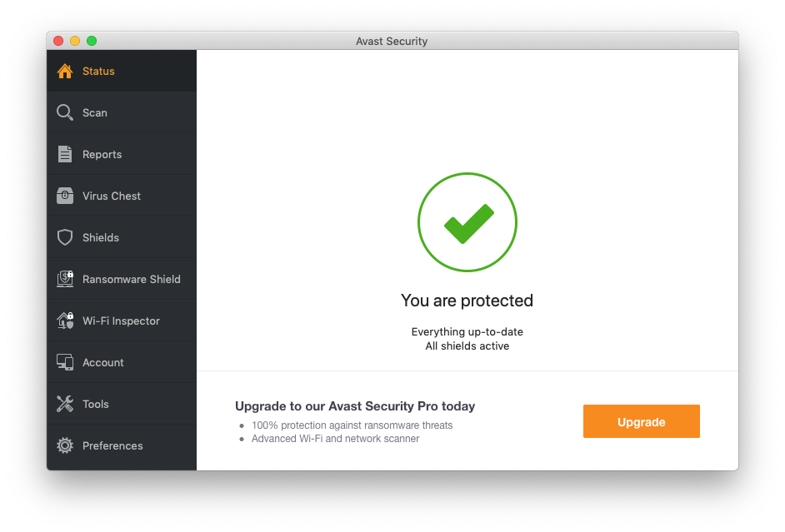Click the Reports document icon
The height and width of the screenshot is (532, 785).
click(x=65, y=154)
